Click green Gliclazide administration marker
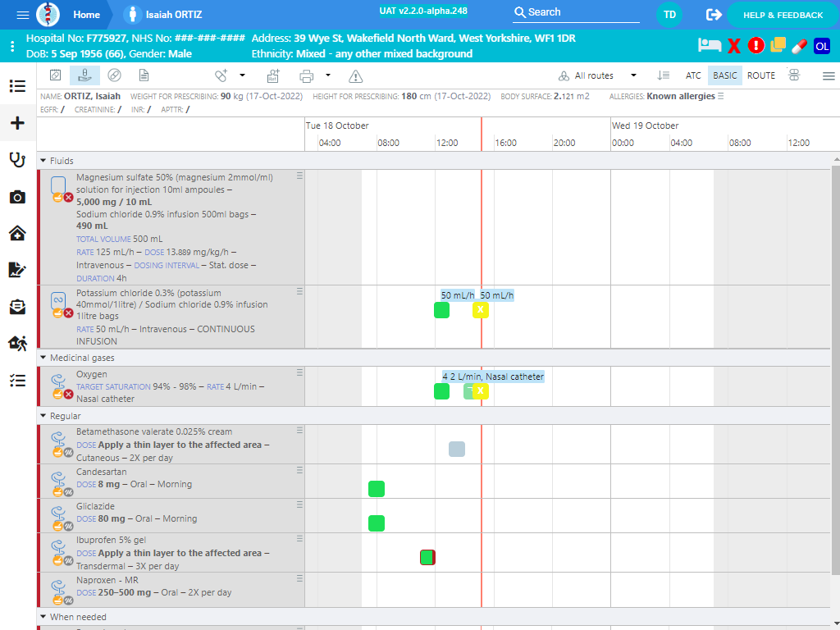840x630 pixels. point(377,523)
